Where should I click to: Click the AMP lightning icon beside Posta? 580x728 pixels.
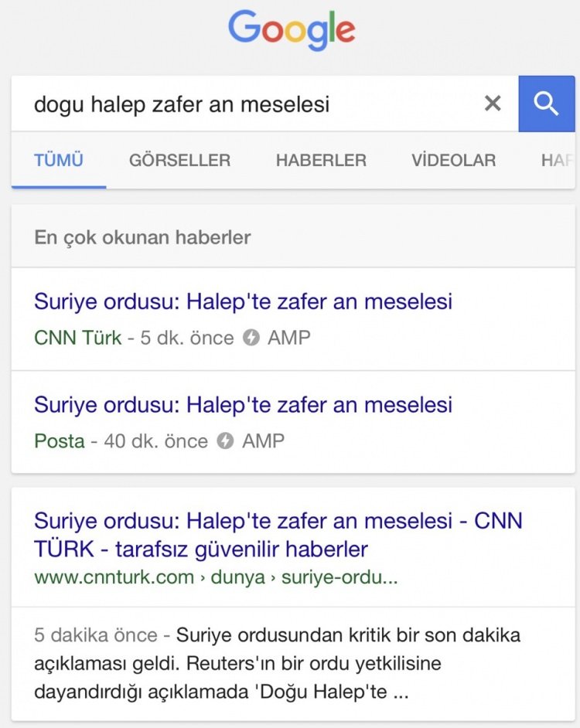pos(225,441)
